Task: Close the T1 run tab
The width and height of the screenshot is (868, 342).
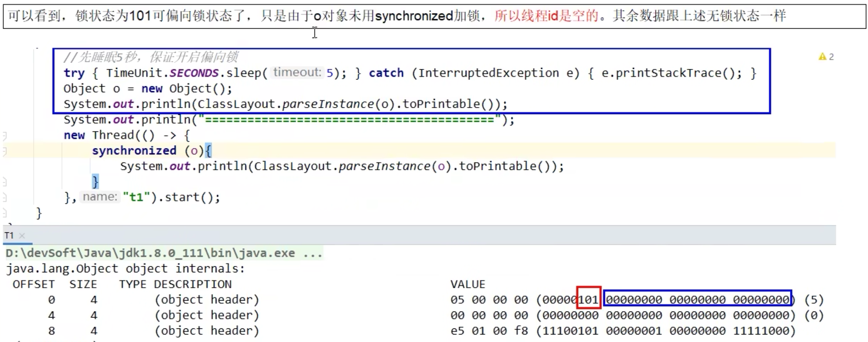Action: [22, 236]
